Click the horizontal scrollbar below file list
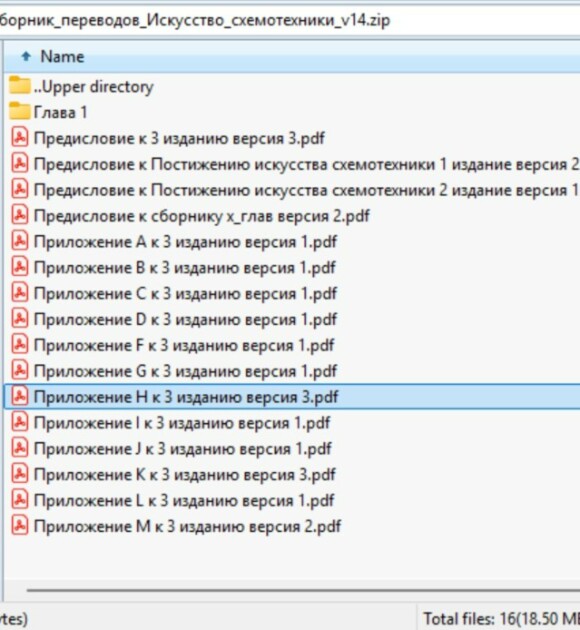This screenshot has height=630, width=580. click(303, 591)
